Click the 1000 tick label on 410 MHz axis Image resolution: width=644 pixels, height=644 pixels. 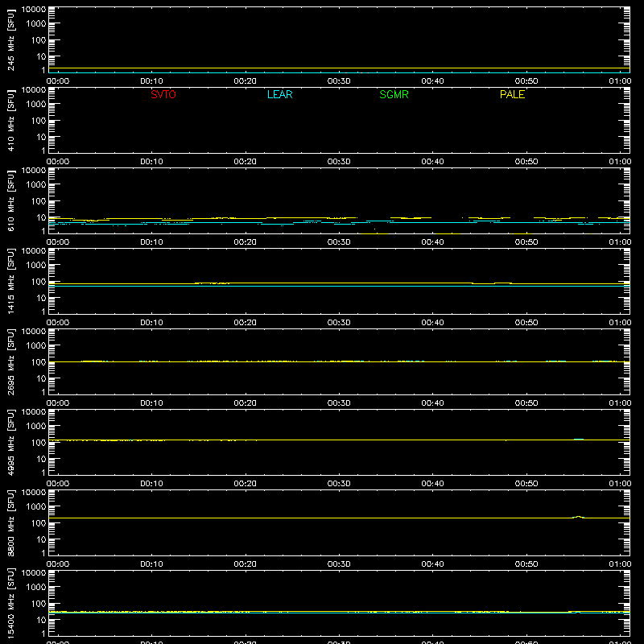point(36,105)
